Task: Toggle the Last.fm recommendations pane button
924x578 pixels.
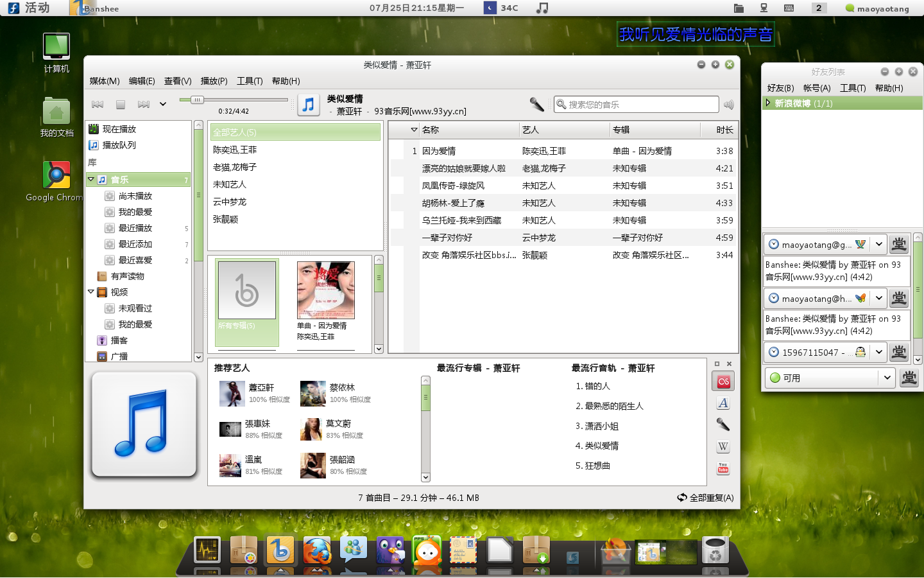Action: pos(723,381)
